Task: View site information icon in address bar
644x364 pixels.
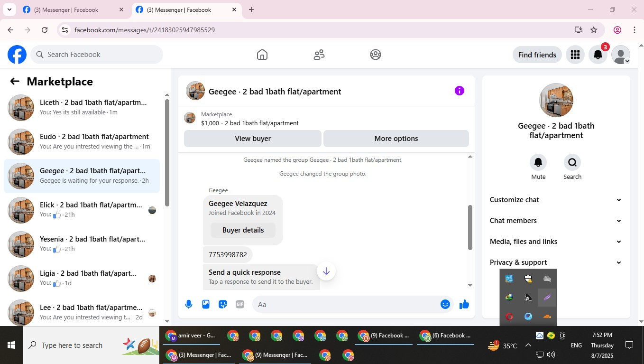Action: pos(65,30)
